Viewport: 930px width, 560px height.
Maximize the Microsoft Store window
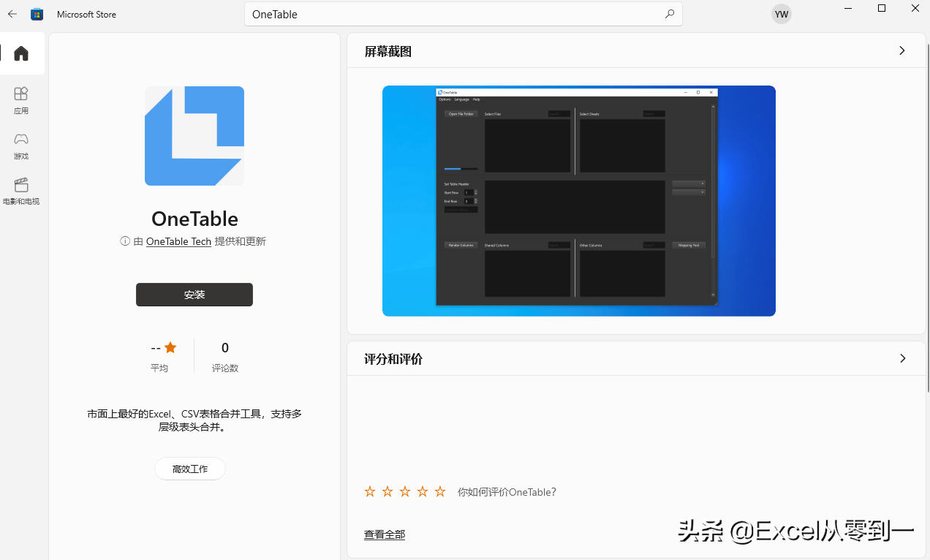pos(882,9)
